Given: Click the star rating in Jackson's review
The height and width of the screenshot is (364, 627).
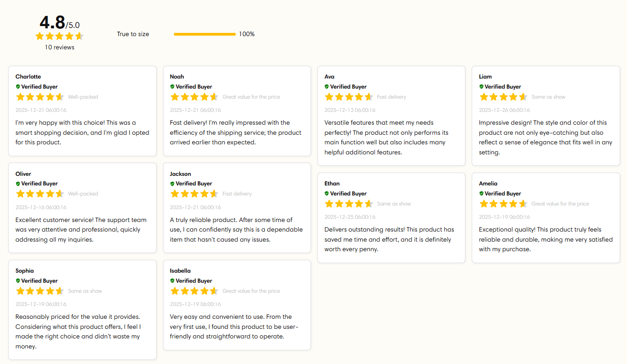Looking at the screenshot, I should [x=194, y=194].
